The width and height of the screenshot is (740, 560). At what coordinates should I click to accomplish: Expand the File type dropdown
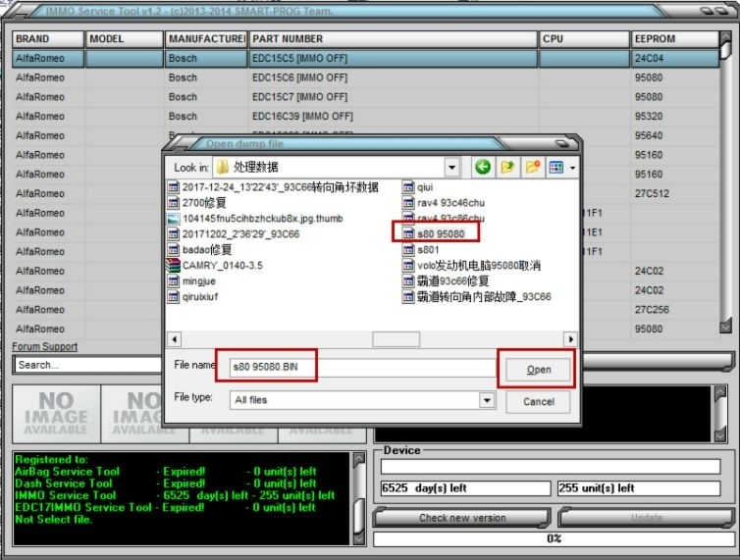pos(487,400)
